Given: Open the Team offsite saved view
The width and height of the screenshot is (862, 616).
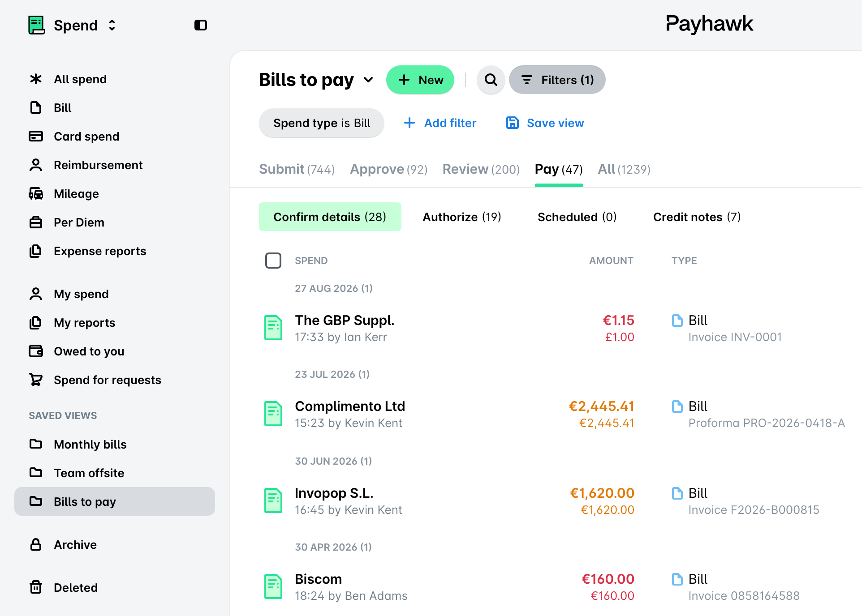Looking at the screenshot, I should click(x=115, y=473).
